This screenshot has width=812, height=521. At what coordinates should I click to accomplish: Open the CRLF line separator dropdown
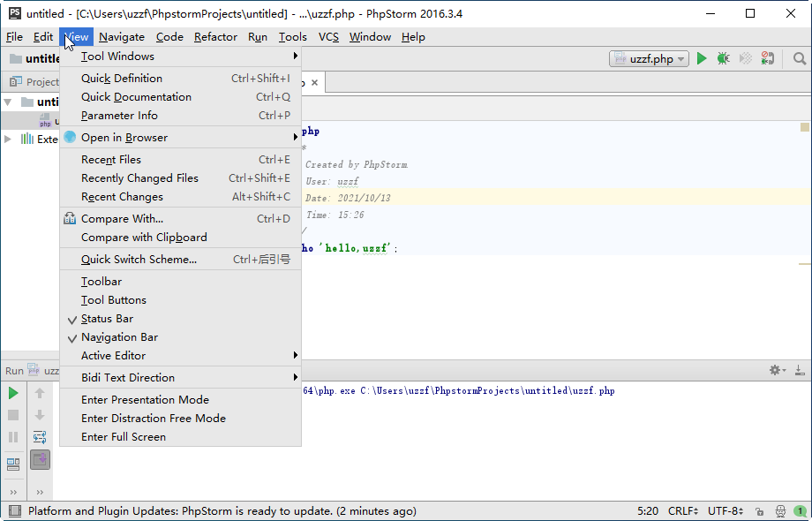click(x=682, y=511)
